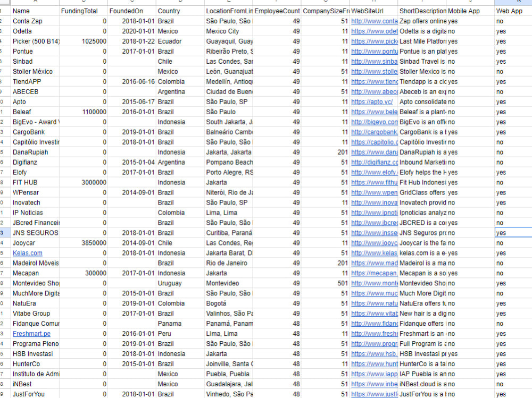The height and width of the screenshot is (398, 532).
Task: Select funding value 1025000
Action: (x=84, y=41)
